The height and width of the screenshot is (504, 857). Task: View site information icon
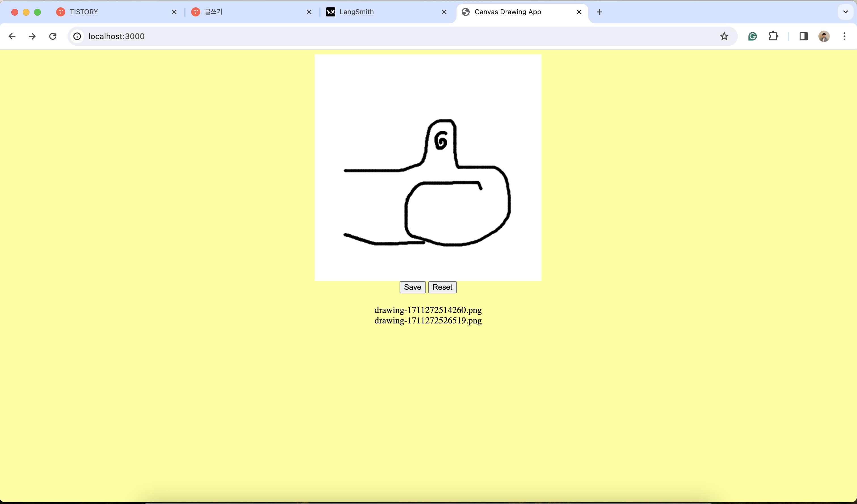(x=77, y=36)
